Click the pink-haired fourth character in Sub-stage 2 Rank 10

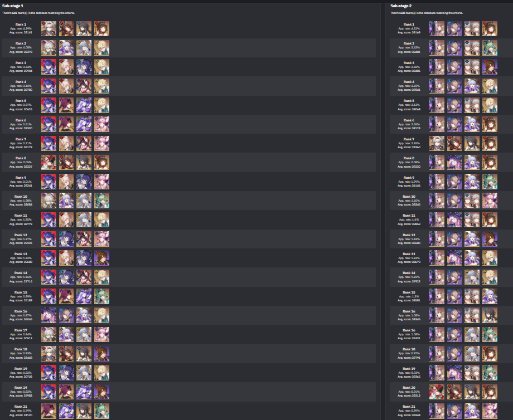490,201
